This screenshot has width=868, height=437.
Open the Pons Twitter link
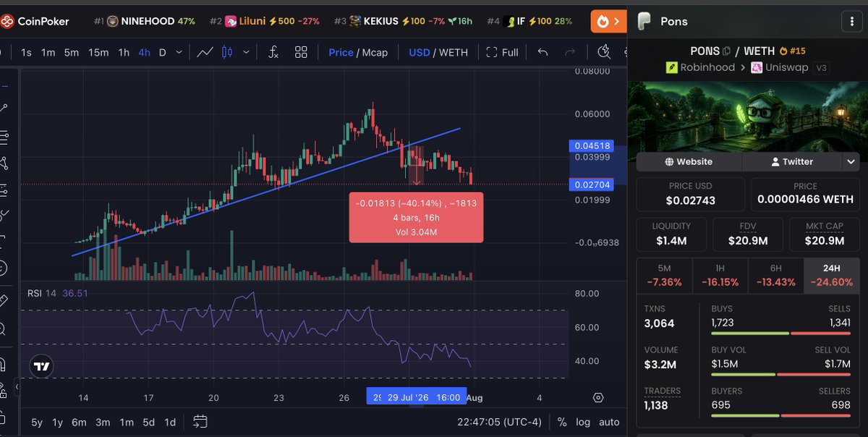(791, 161)
